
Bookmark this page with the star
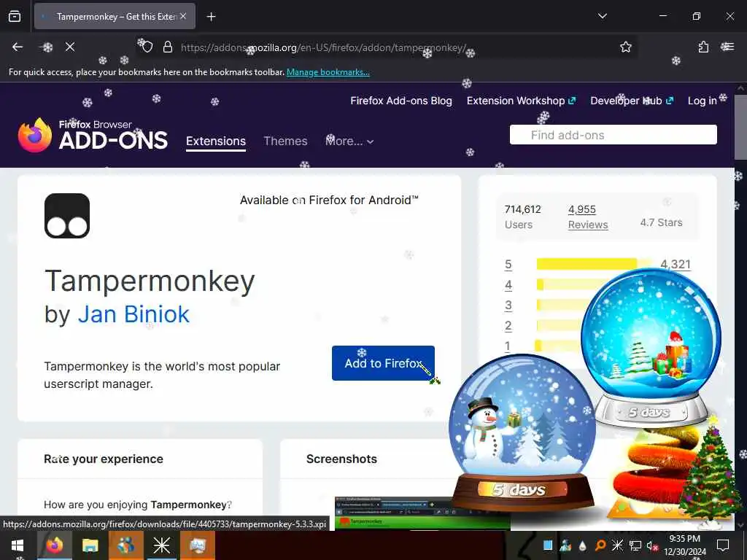625,47
